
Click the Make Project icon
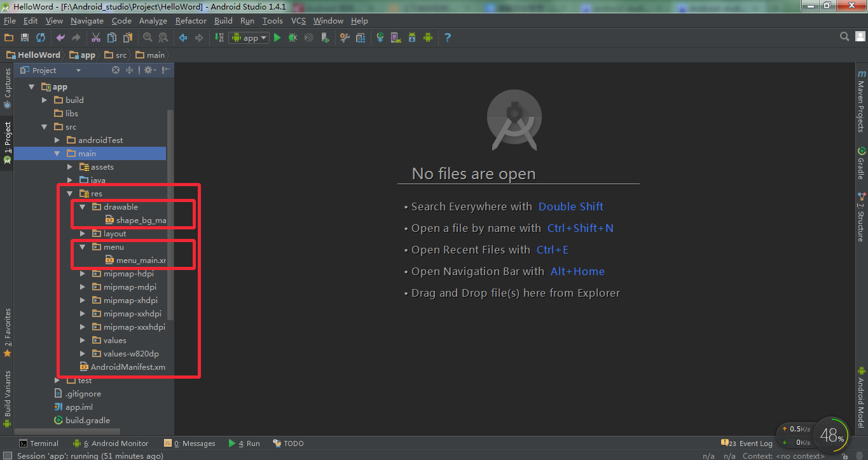(218, 37)
